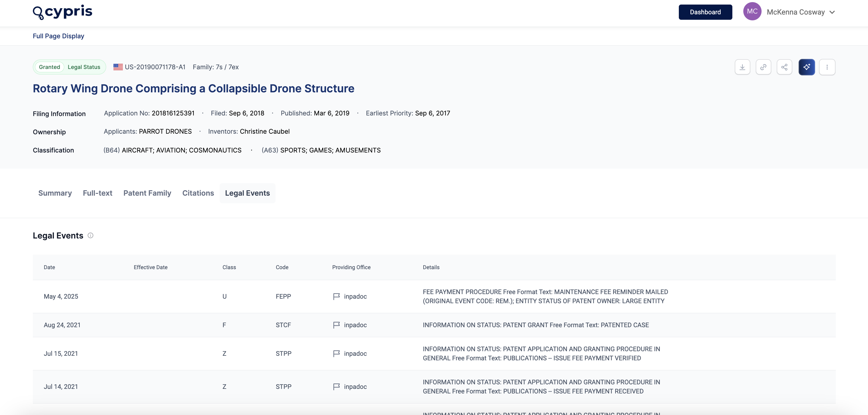Screen dimensions: 868x415
Task: Click ISSUE FEE PAYMENT VERIFIED details
Action: click(x=541, y=354)
